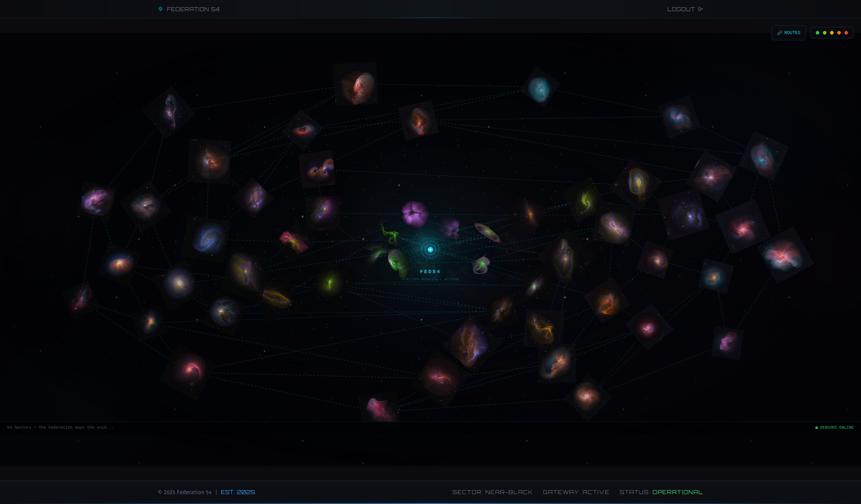Click the FEDERATION 54 title in the header
Image resolution: width=861 pixels, height=504 pixels.
193,9
